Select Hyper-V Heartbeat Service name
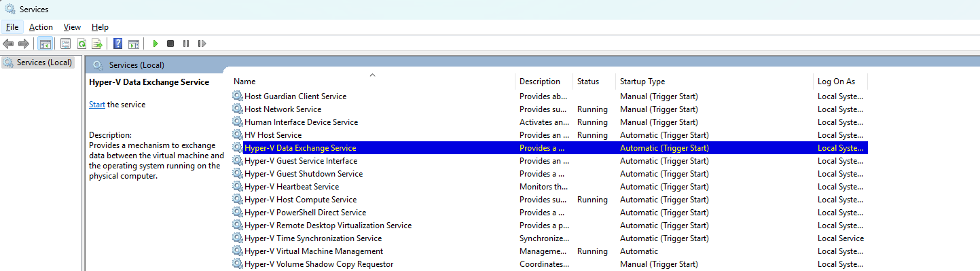The width and height of the screenshot is (980, 271). [292, 187]
